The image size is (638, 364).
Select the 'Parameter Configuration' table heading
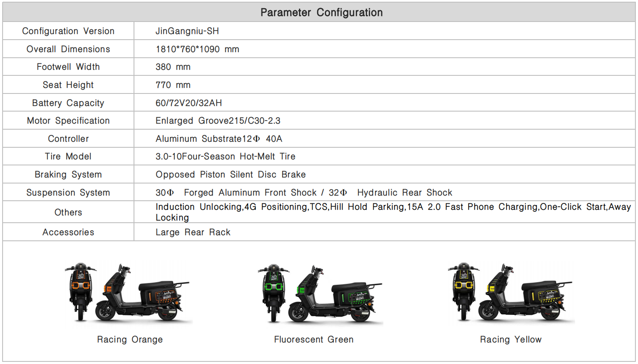[x=321, y=12]
